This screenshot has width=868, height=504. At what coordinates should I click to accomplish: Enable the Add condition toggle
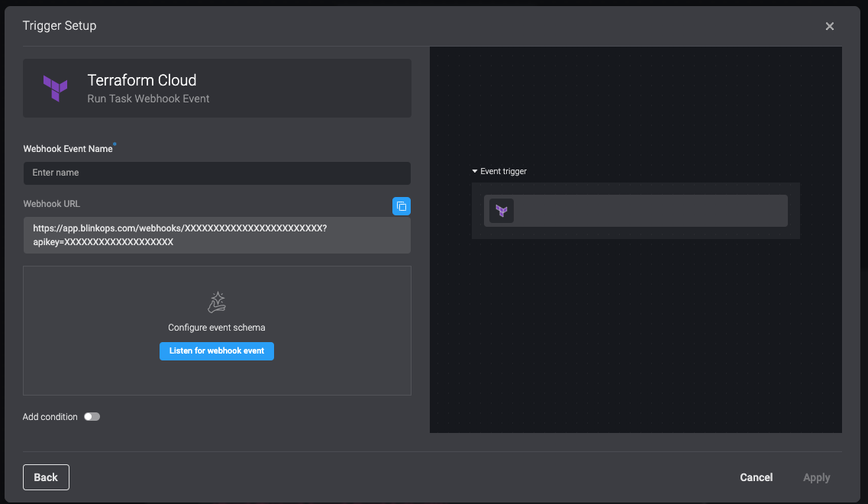[92, 416]
